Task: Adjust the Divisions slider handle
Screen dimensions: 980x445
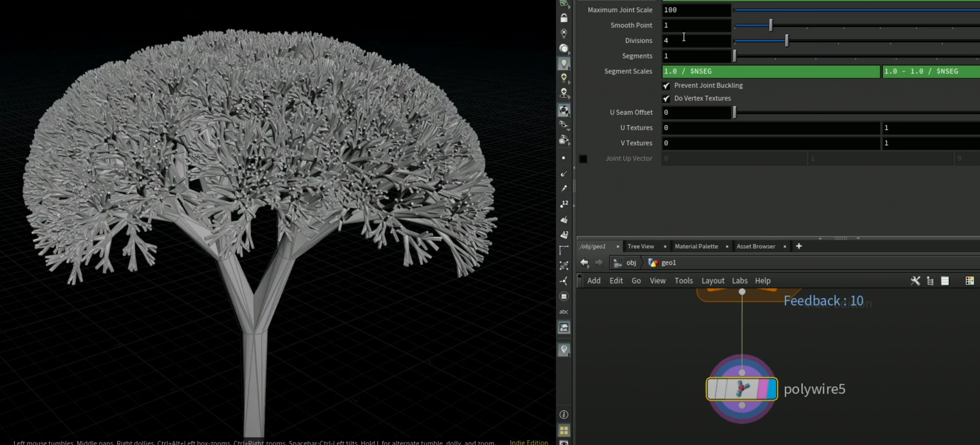Action: point(787,40)
